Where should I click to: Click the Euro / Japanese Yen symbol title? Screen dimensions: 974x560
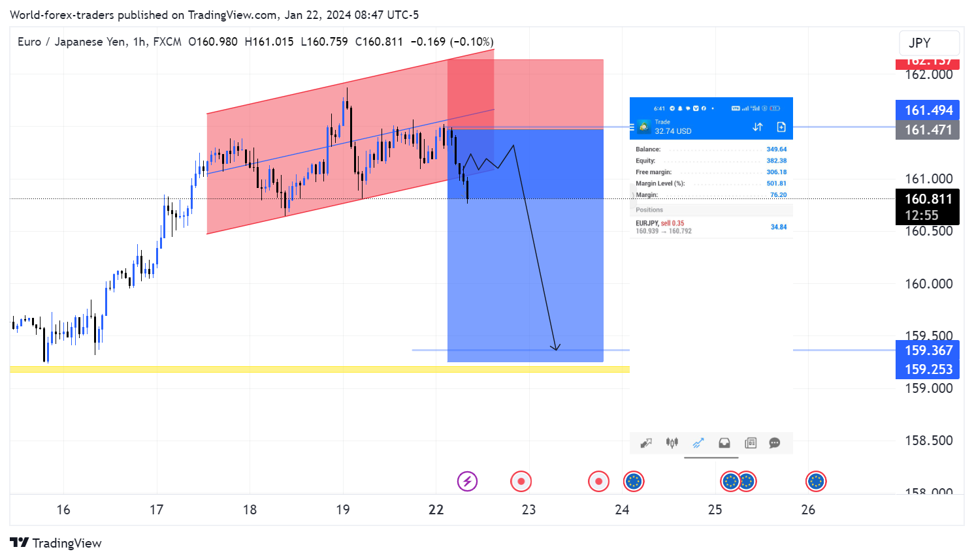tap(72, 42)
